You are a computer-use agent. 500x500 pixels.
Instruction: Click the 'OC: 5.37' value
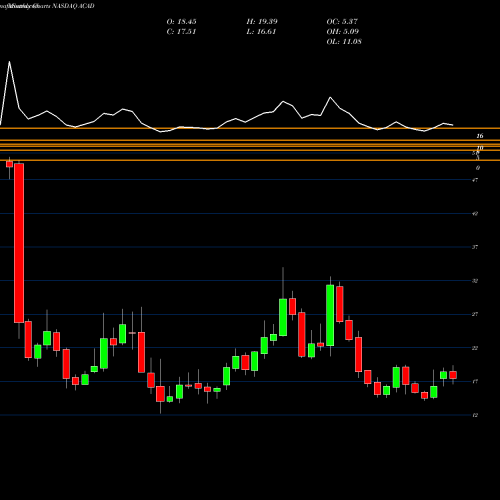pyautogui.click(x=342, y=22)
